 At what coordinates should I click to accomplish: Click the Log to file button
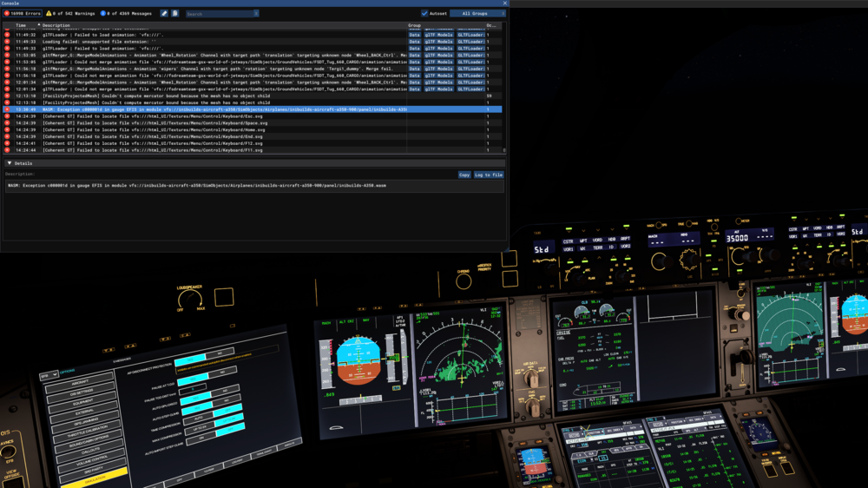click(489, 175)
